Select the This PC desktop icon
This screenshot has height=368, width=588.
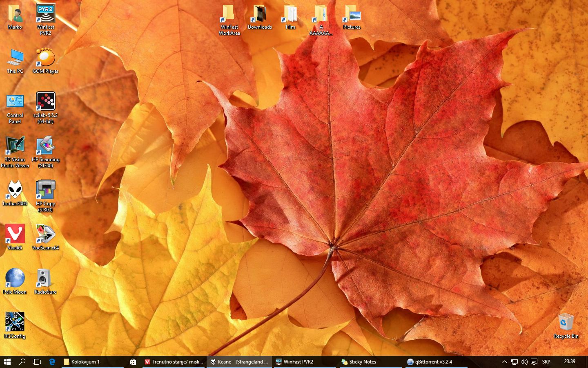[x=15, y=61]
